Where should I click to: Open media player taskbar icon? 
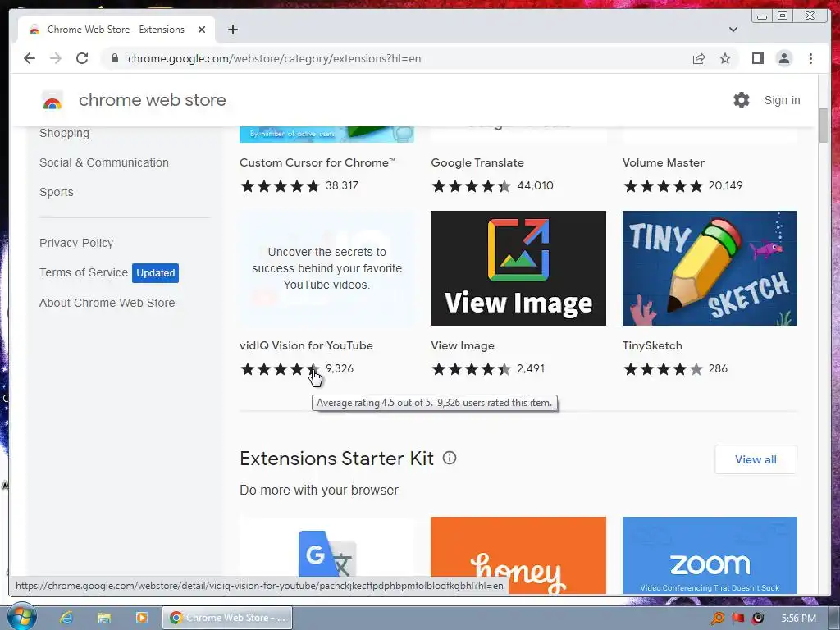(x=141, y=618)
